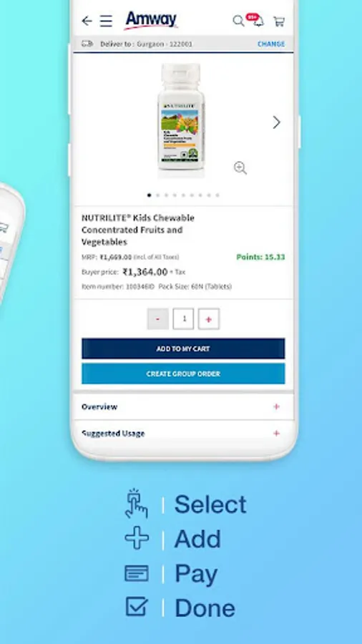Decrease quantity with minus button
Screen dimensions: 362x644
click(x=158, y=319)
